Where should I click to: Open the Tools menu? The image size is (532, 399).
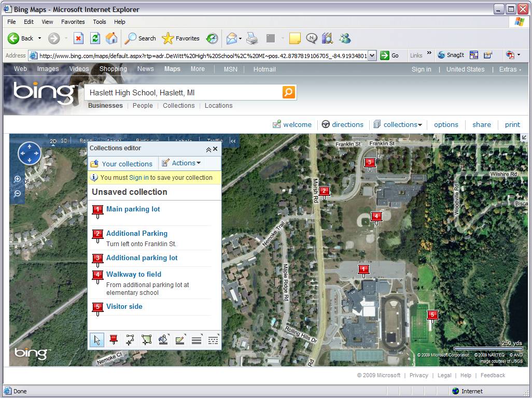point(100,22)
